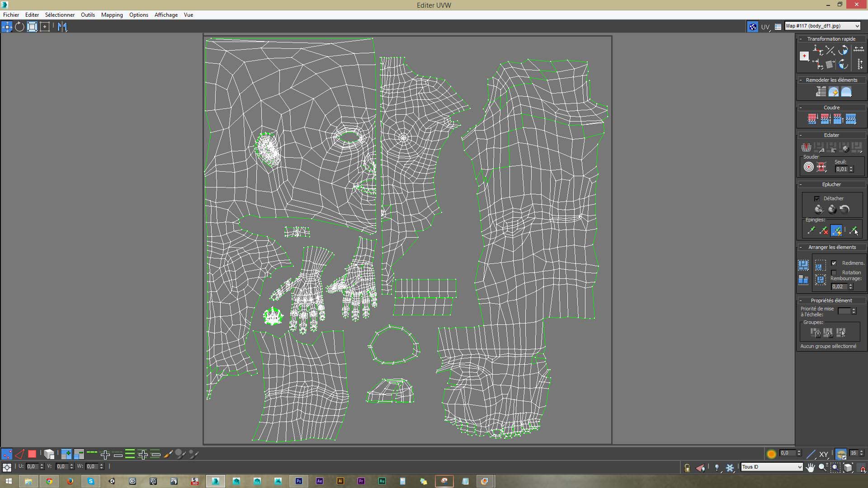Click the orange soft selection falloff circle
868x488 pixels.
pos(771,454)
